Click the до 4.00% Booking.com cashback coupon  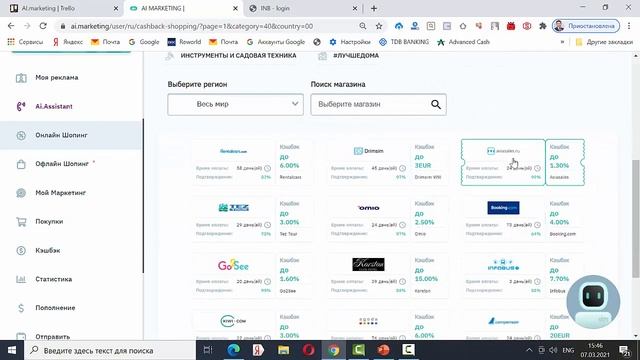point(565,219)
